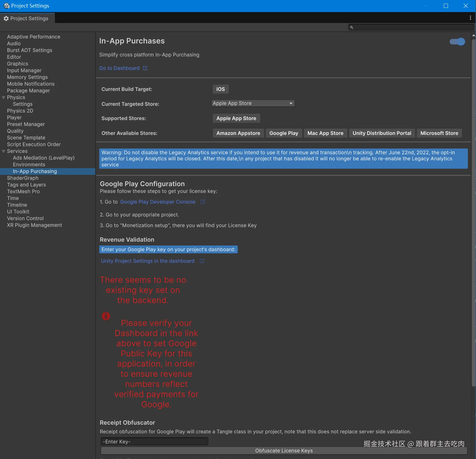Open the Player settings category

click(x=14, y=117)
